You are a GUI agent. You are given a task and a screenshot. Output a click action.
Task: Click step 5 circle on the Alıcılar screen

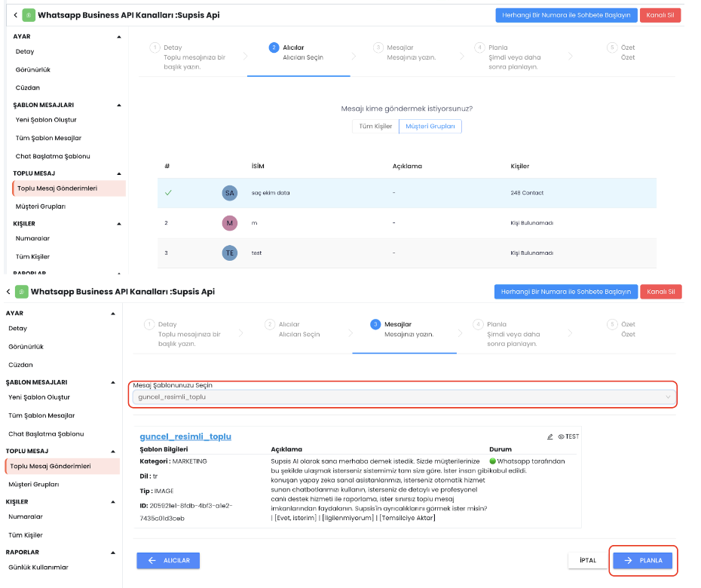(612, 47)
